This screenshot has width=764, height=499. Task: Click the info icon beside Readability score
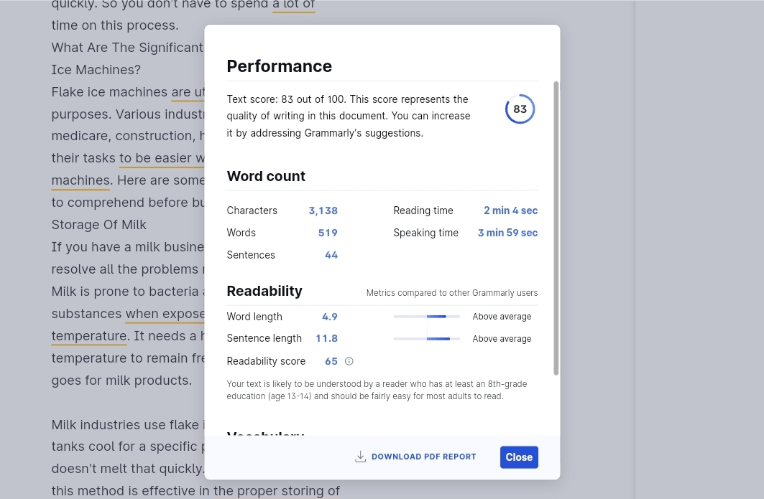[349, 361]
